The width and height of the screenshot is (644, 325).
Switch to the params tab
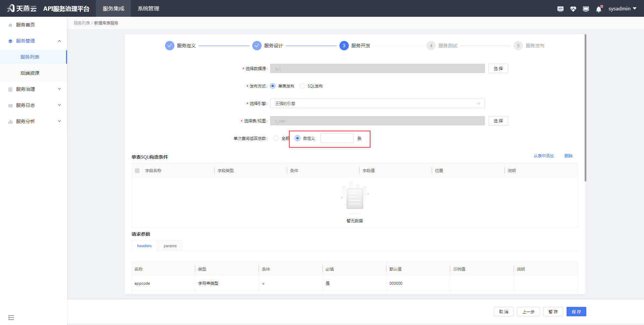coord(170,246)
